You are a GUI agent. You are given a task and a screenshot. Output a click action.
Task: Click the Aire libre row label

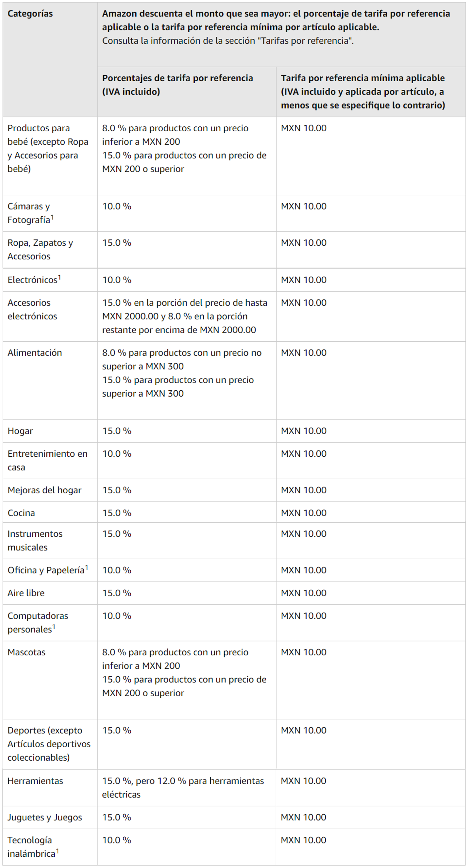click(26, 593)
